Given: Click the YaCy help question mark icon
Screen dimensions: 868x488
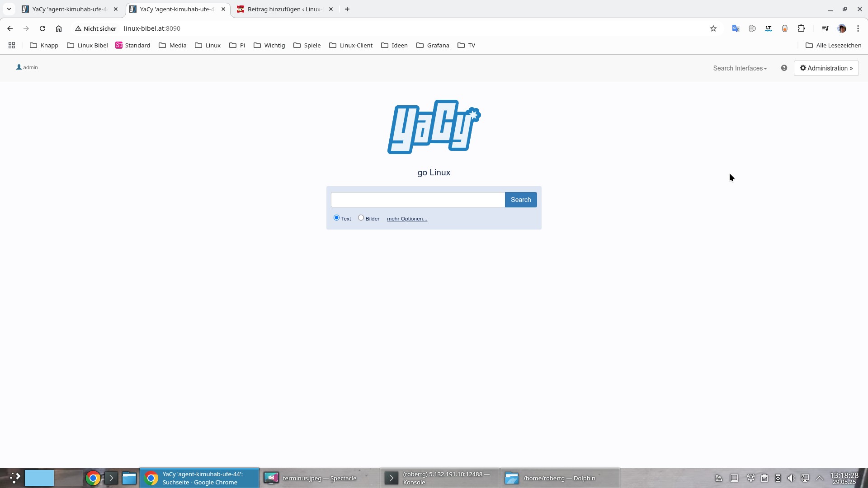Looking at the screenshot, I should tap(784, 68).
